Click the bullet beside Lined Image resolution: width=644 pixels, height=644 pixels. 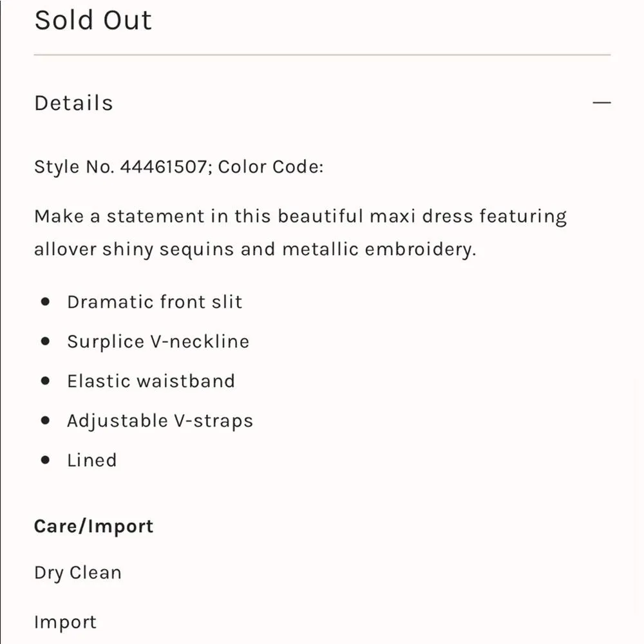[46, 459]
